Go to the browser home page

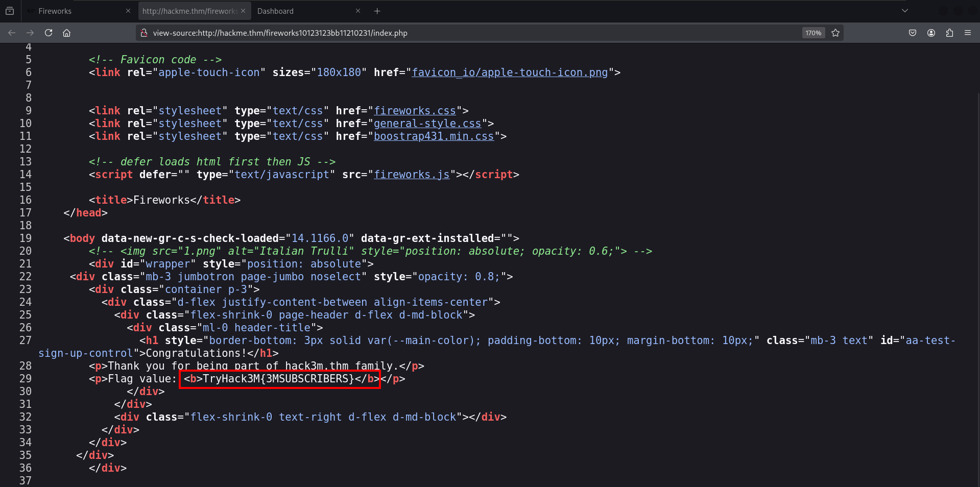pyautogui.click(x=66, y=33)
